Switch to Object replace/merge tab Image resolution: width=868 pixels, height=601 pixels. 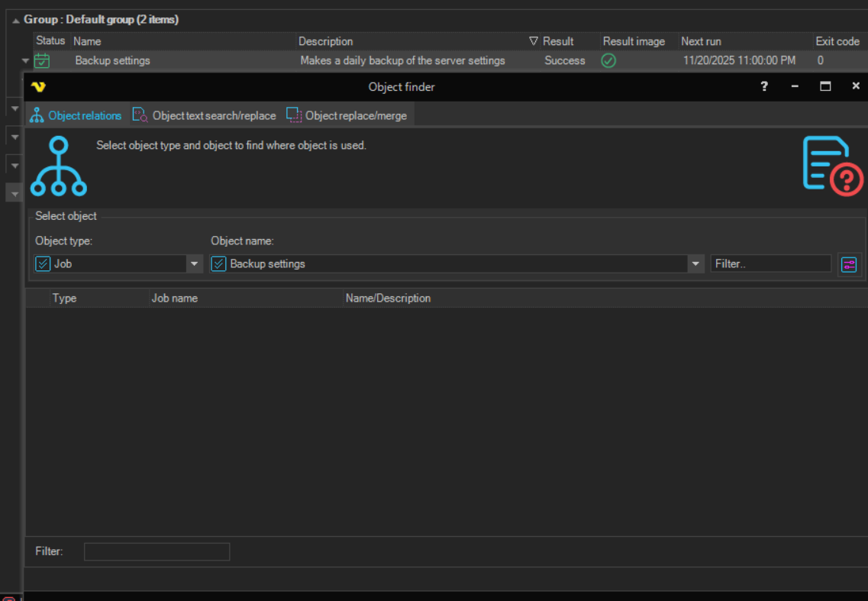(x=347, y=115)
